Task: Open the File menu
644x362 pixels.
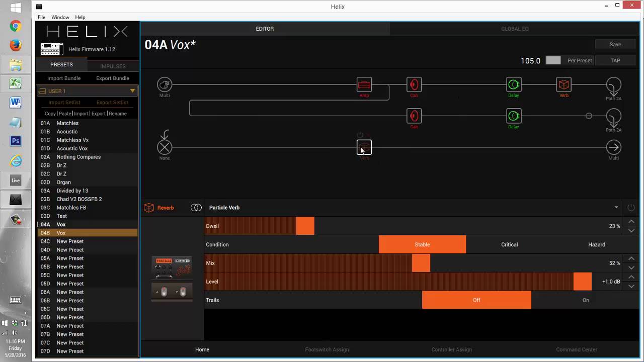Action: 41,17
